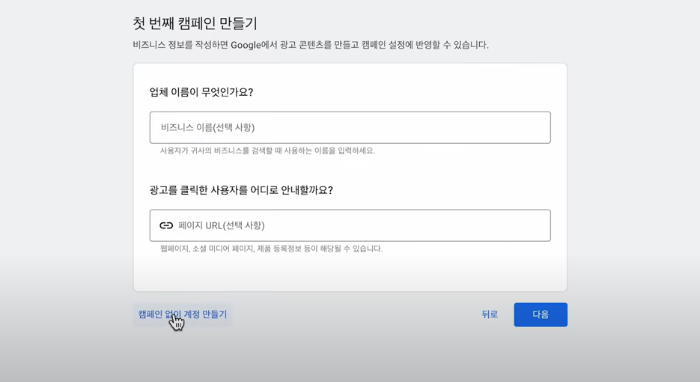
Task: Click the description starting 비즈니스 정보를 작성하면
Action: pos(311,45)
